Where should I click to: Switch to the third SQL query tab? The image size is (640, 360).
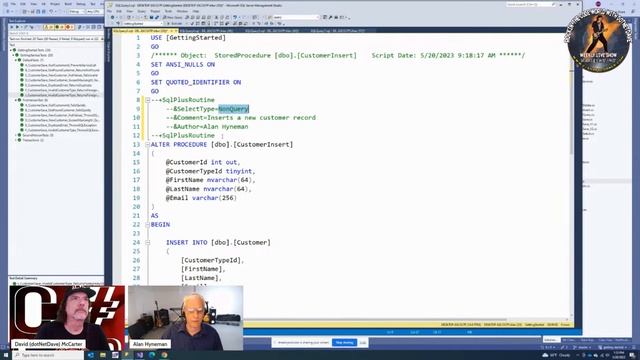[272, 31]
